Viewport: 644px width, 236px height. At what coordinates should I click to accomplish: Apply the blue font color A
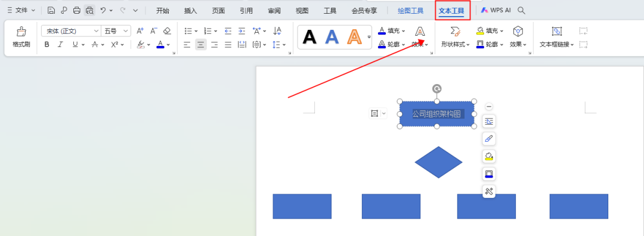click(x=160, y=44)
